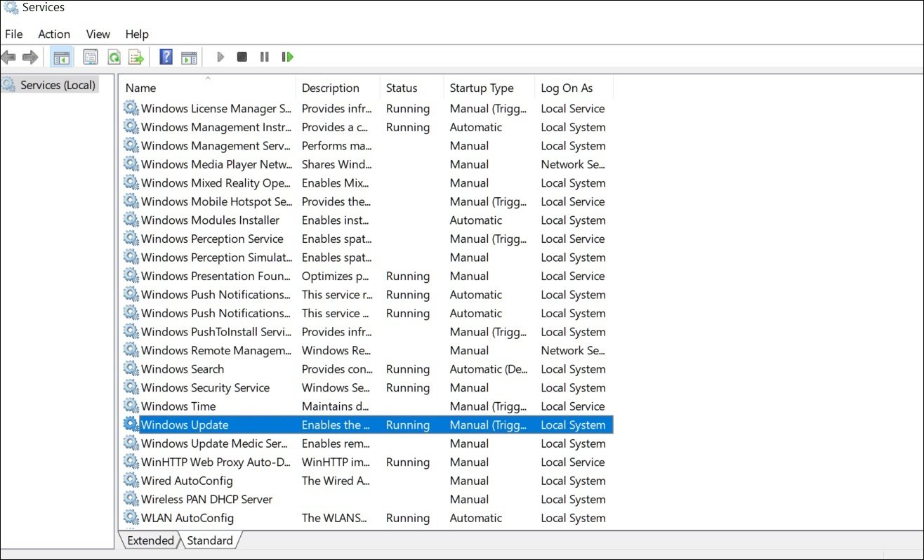
Task: Click gear icon beside Windows Security Service
Action: [131, 387]
